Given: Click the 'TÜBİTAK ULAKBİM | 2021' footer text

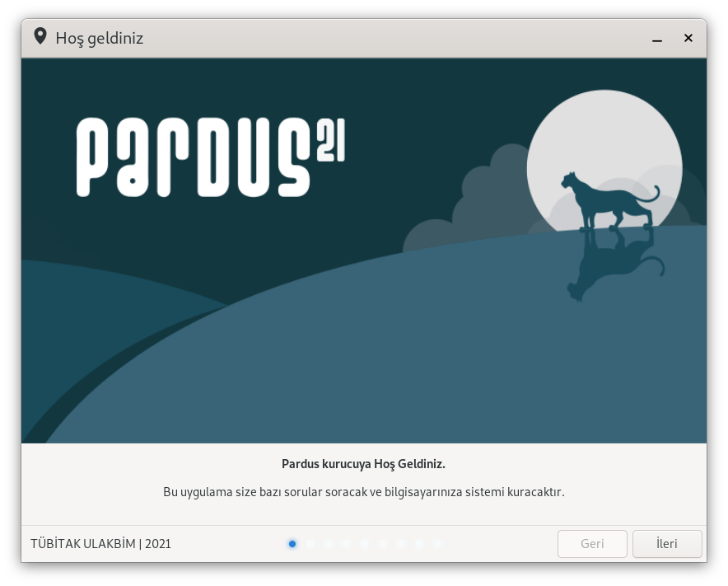Looking at the screenshot, I should pos(100,544).
